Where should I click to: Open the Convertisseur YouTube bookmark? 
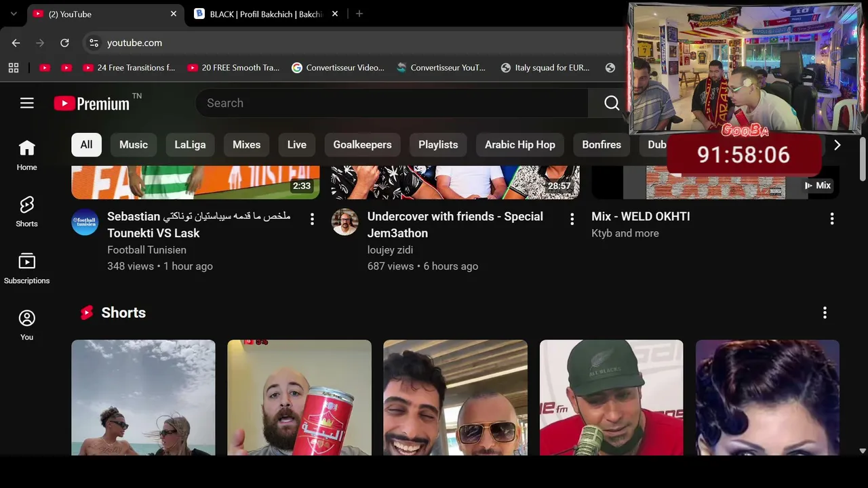(441, 68)
